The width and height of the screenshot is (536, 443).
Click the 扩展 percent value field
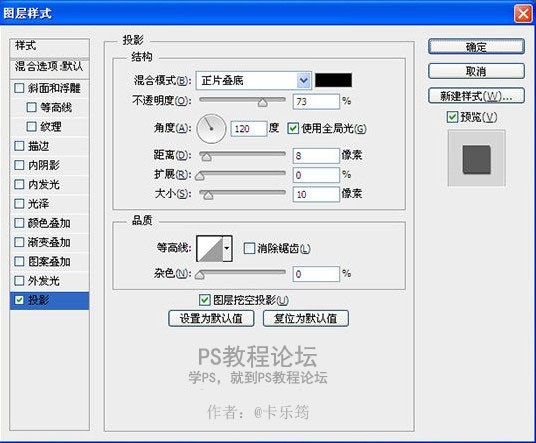[316, 175]
